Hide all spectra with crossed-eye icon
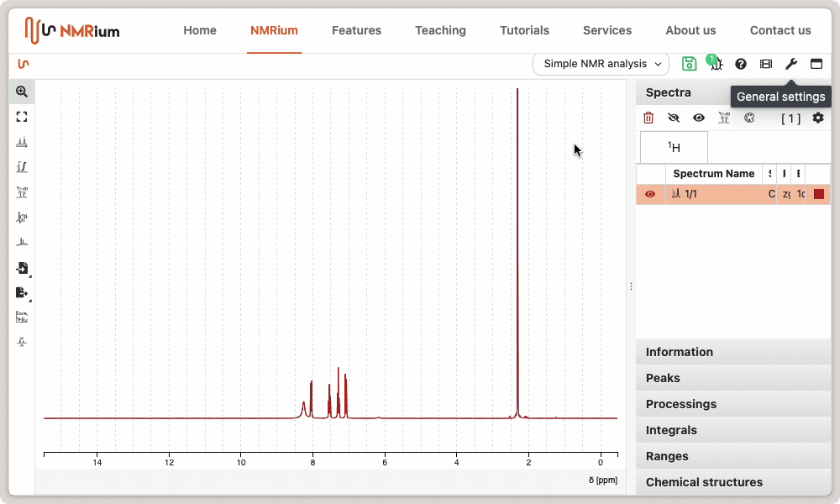 click(x=673, y=118)
